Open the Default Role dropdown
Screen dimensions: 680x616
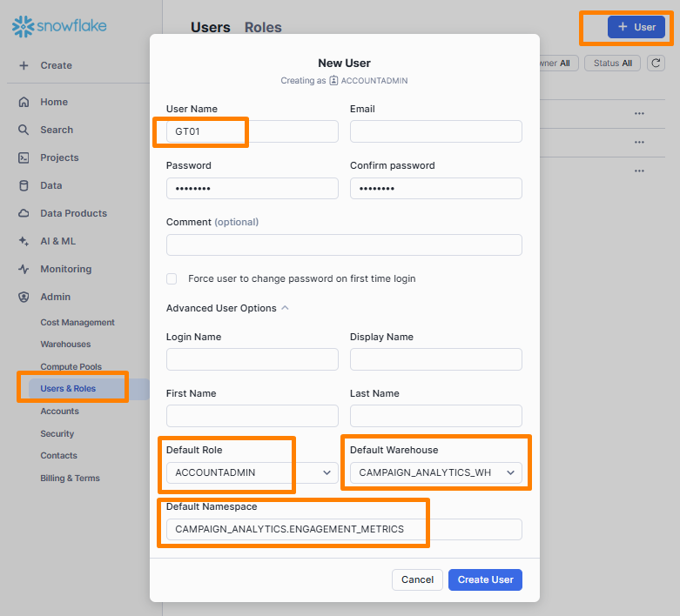pyautogui.click(x=252, y=472)
